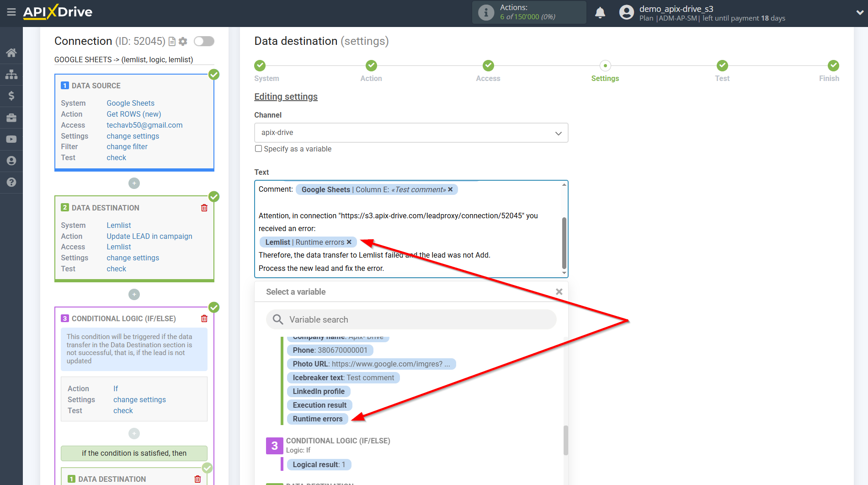
Task: Delete nested Data Destination block 1
Action: 197,479
